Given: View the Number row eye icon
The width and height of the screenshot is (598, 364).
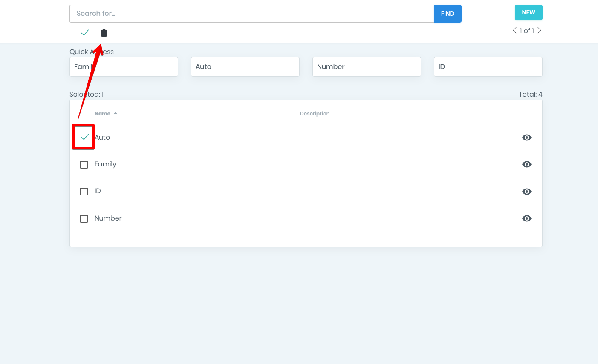Looking at the screenshot, I should coord(527,218).
